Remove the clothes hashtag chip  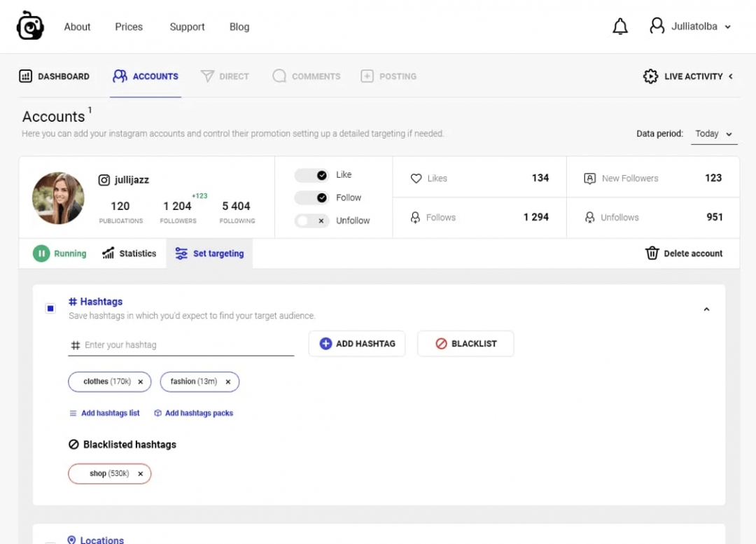[x=140, y=382]
